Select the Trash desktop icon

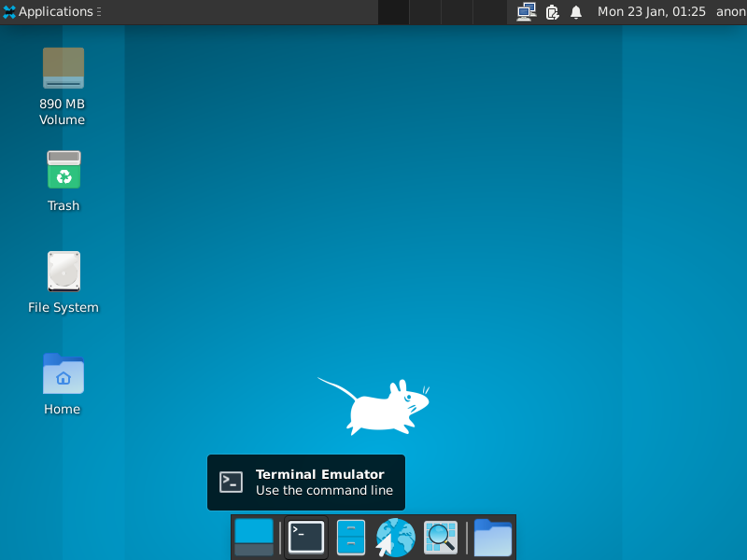click(x=63, y=170)
